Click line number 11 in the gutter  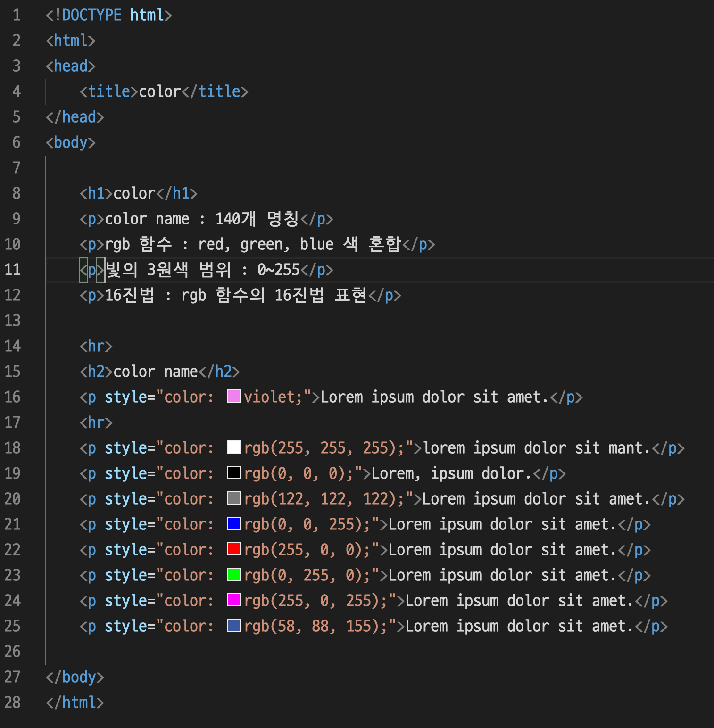(x=13, y=270)
